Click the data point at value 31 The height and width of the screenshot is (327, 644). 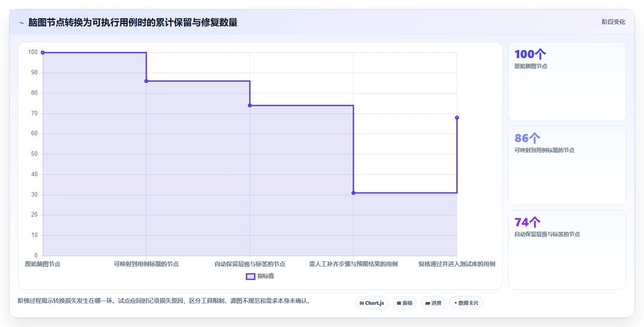(x=354, y=193)
